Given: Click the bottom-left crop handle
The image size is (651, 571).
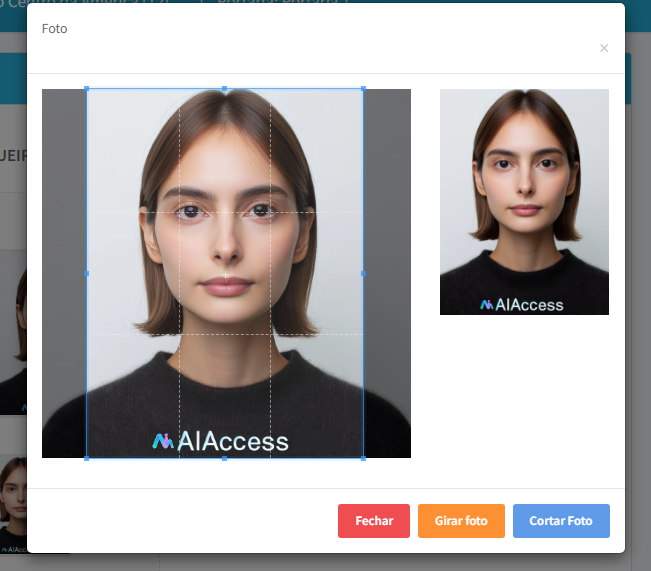Looking at the screenshot, I should (x=87, y=458).
